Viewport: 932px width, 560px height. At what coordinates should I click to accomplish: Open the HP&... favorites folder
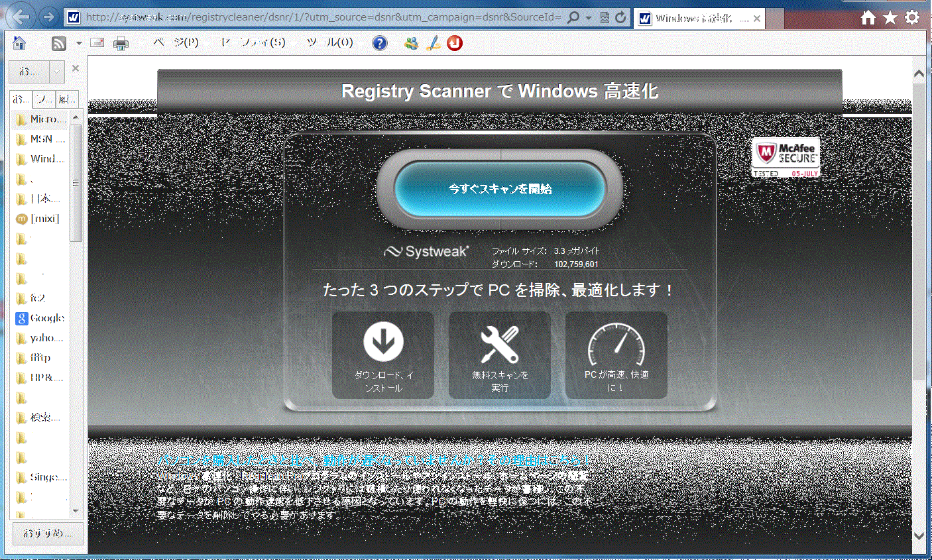(41, 378)
